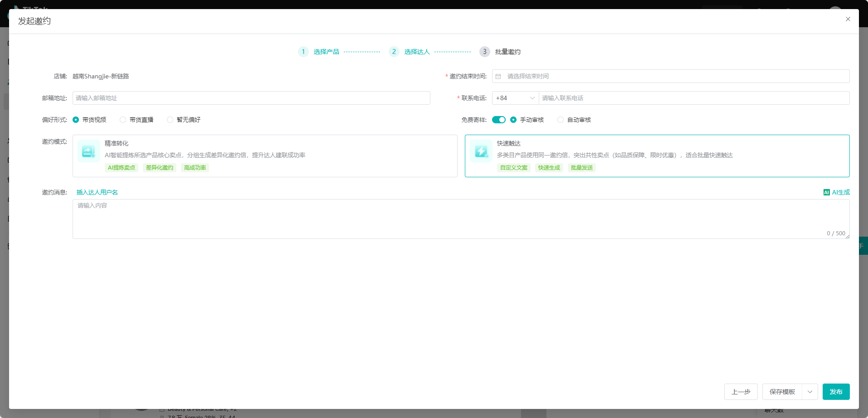
Task: Click the 保存模板 button
Action: (x=782, y=392)
